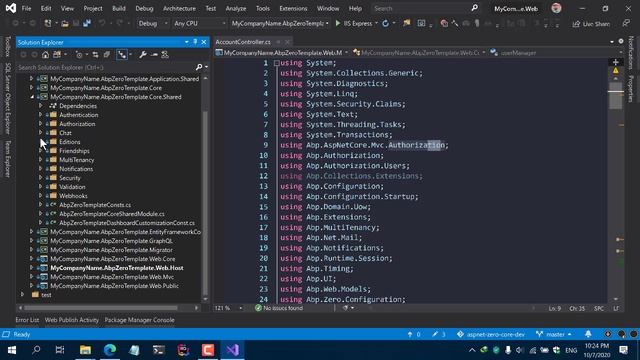
Task: Open the Error List tab
Action: tap(27, 320)
